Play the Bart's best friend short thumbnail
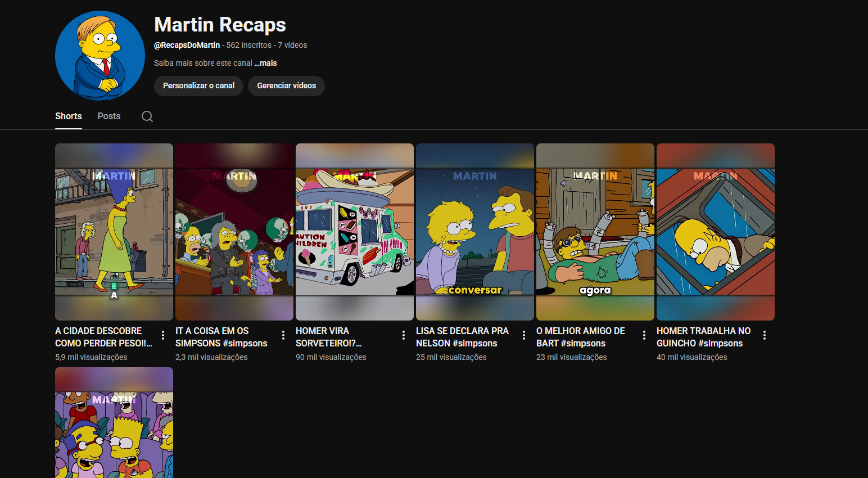 coord(595,232)
